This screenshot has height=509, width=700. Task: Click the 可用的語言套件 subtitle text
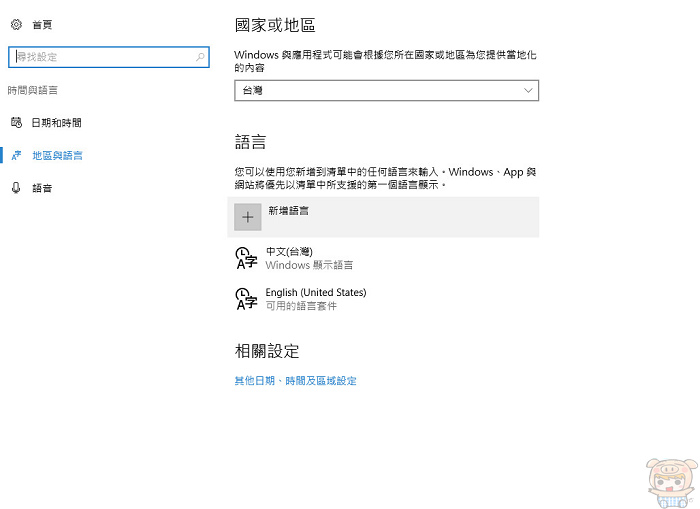[301, 306]
